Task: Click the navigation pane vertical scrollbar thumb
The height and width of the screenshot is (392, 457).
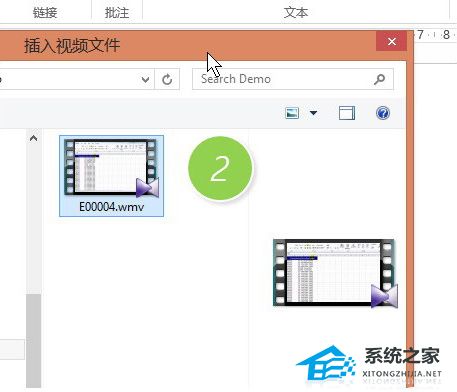Action: (33, 341)
